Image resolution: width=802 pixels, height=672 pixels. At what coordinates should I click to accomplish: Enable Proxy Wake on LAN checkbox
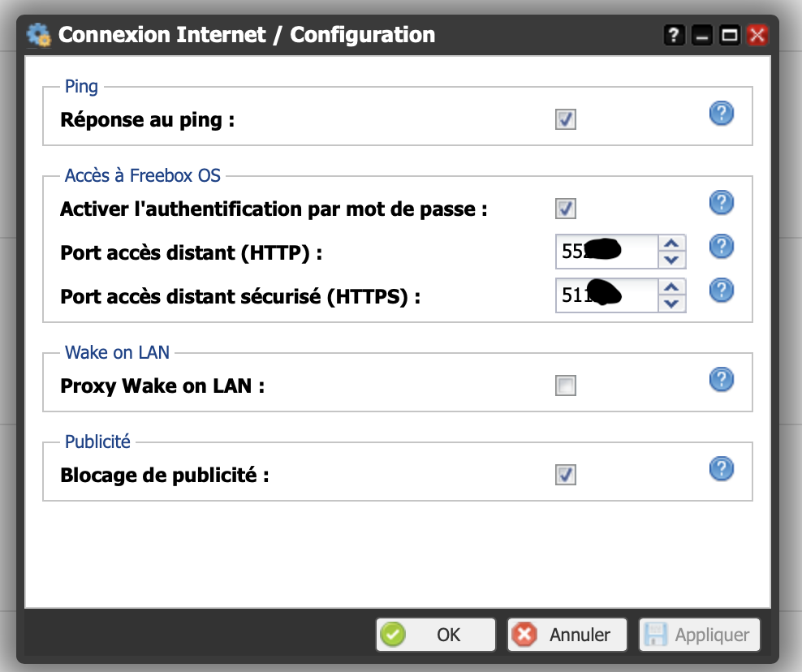566,386
